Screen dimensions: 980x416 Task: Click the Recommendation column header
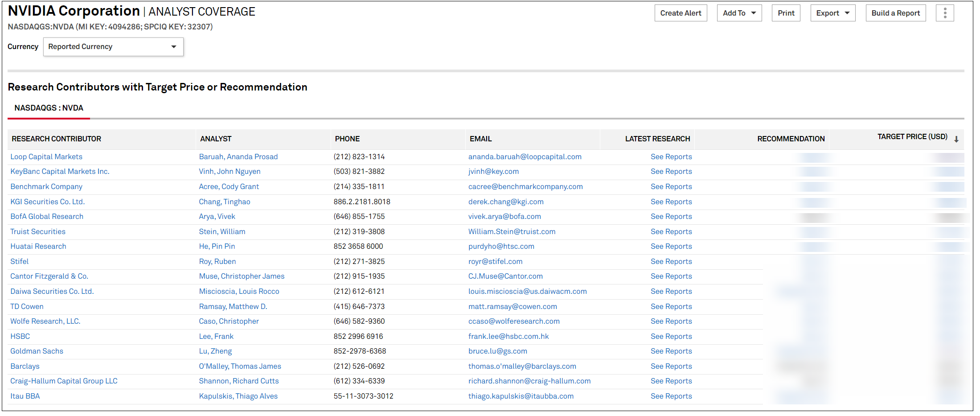point(790,139)
